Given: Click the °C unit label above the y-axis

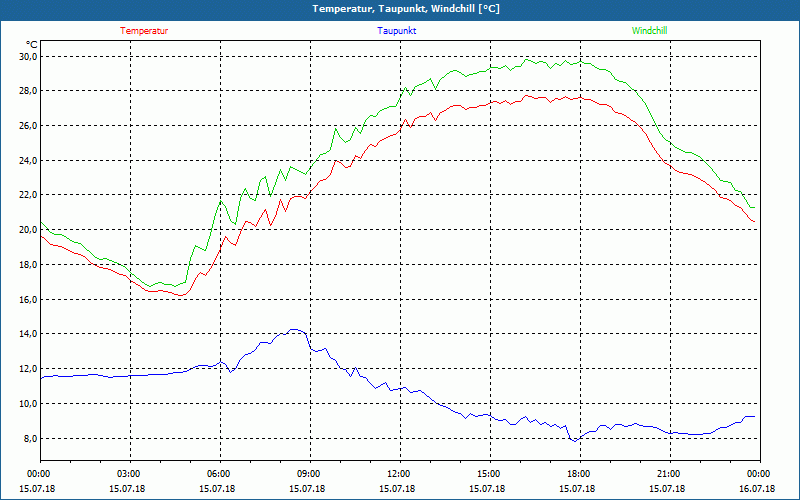Looking at the screenshot, I should (31, 45).
